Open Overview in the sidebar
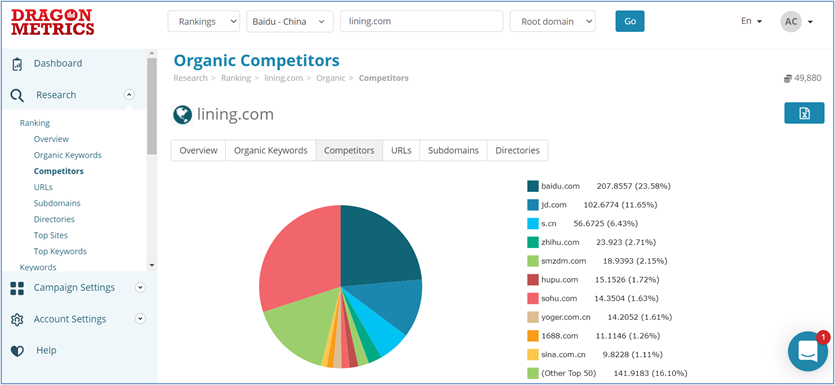This screenshot has width=835, height=385. coord(51,139)
